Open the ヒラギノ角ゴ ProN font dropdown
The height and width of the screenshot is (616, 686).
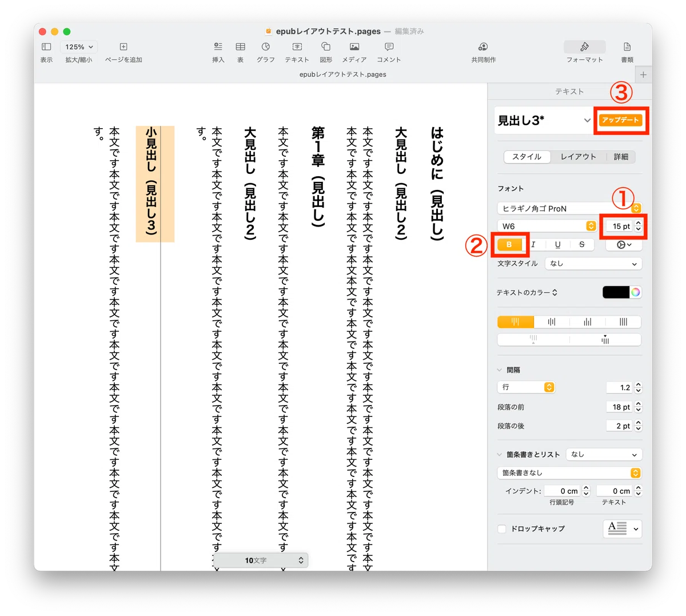[569, 208]
